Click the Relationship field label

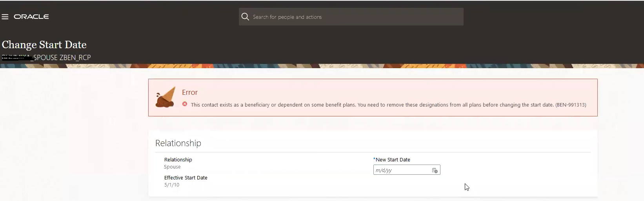click(178, 159)
